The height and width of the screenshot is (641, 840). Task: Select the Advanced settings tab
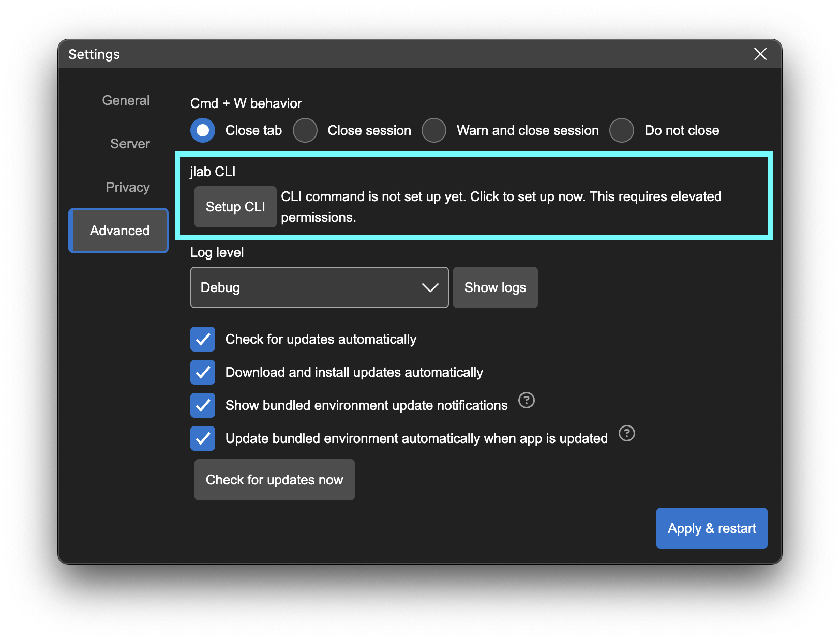(119, 231)
